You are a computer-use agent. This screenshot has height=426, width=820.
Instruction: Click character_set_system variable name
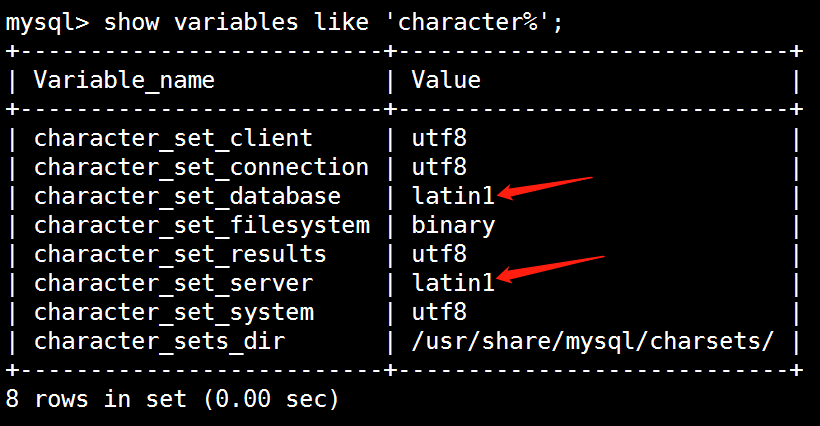coord(173,312)
